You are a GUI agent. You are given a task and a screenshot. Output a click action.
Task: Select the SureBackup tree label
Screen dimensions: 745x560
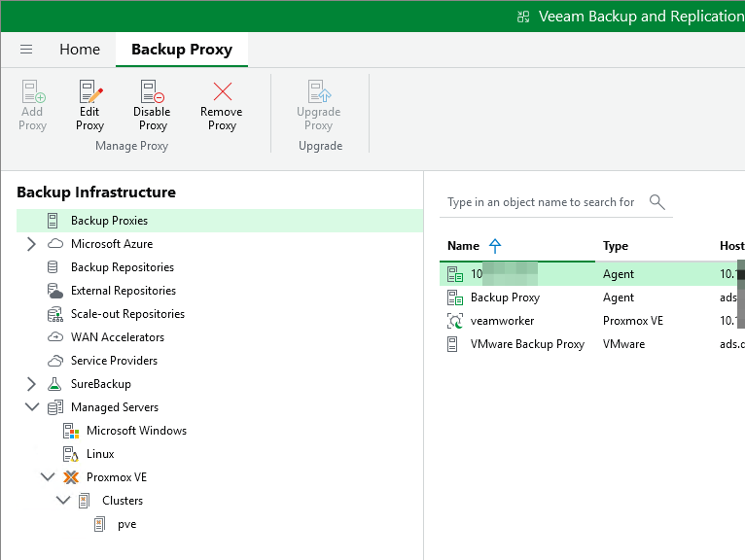coord(101,384)
